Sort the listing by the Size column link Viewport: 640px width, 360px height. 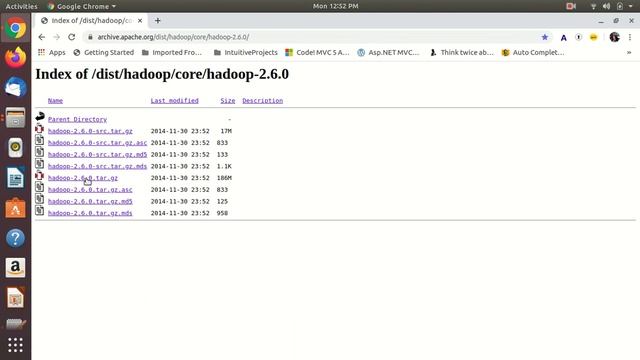(x=228, y=100)
